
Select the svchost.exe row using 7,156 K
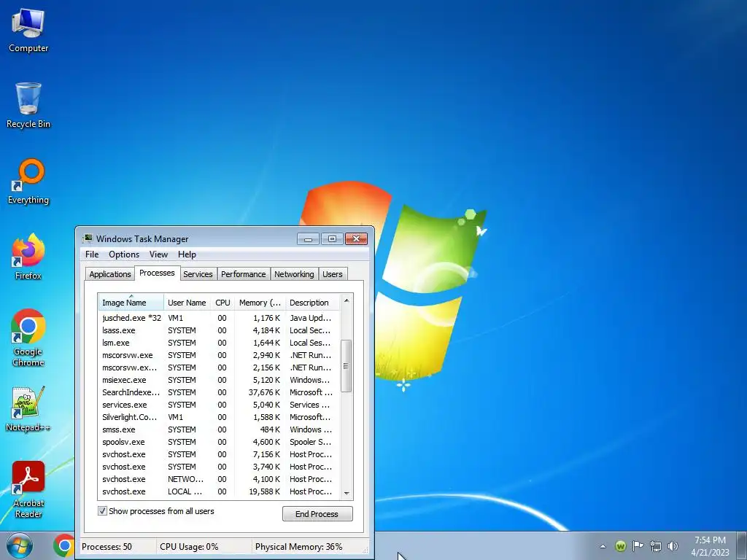pos(219,454)
